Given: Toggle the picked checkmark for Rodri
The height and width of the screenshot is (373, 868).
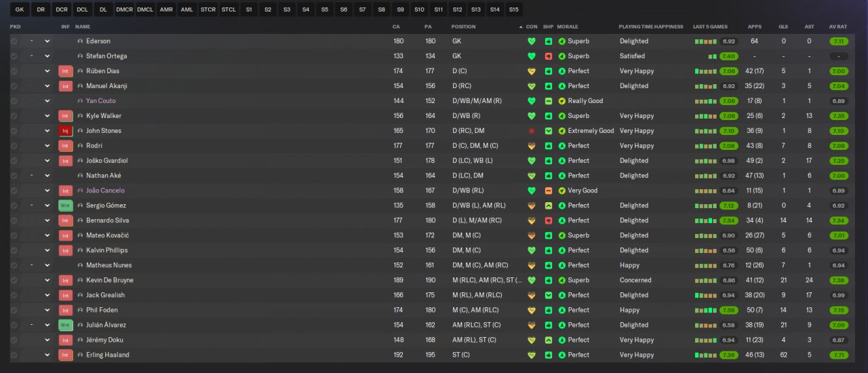Looking at the screenshot, I should tap(14, 146).
